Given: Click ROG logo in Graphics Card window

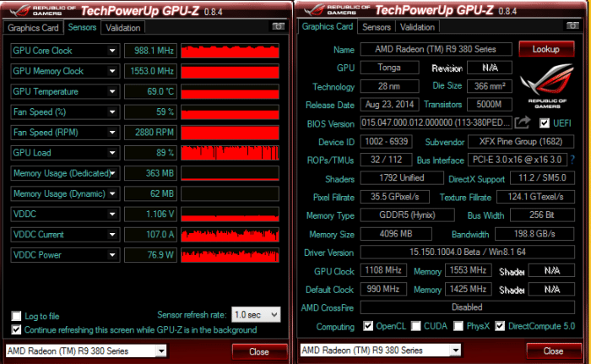Looking at the screenshot, I should 547,86.
